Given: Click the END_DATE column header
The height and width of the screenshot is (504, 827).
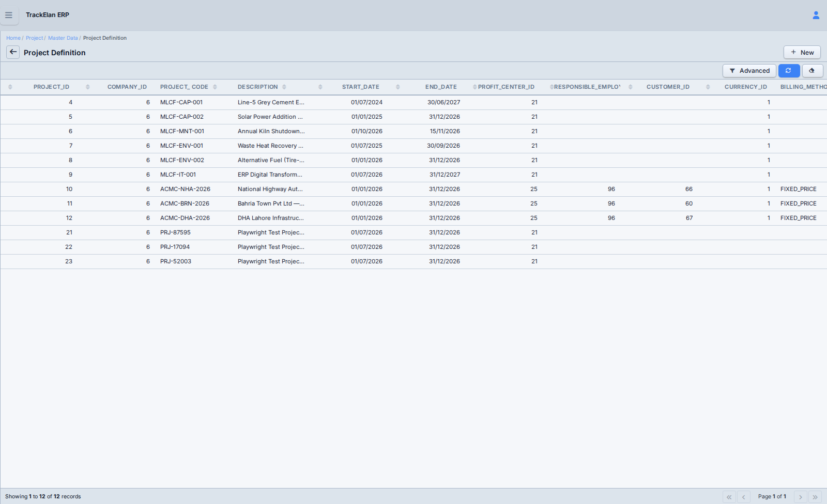Looking at the screenshot, I should click(x=441, y=87).
